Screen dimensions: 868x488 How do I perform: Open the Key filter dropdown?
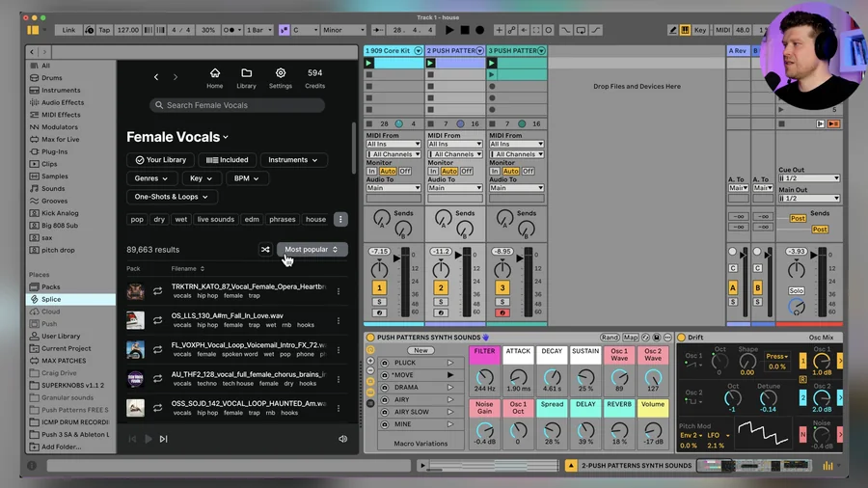(x=201, y=178)
